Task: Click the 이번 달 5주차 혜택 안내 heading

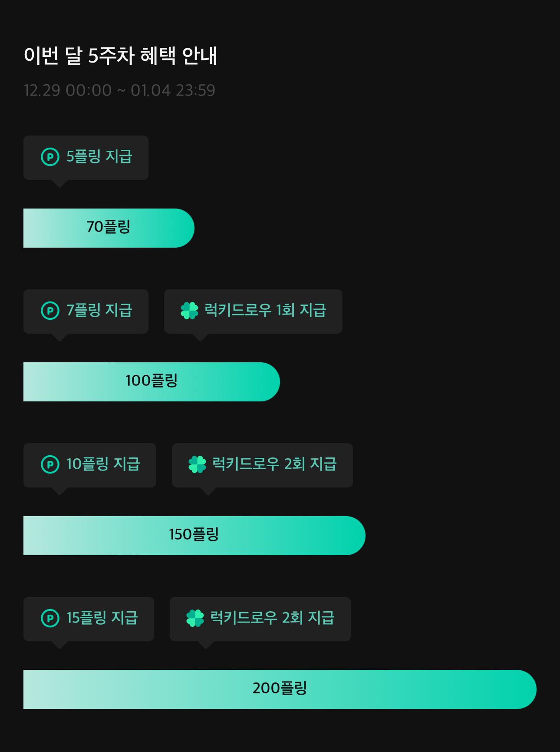Action: pyautogui.click(x=120, y=56)
